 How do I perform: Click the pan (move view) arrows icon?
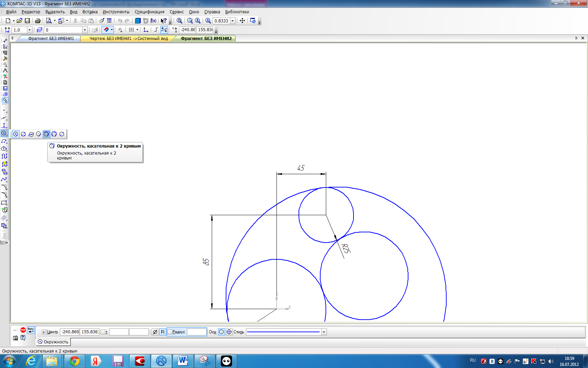[x=242, y=21]
